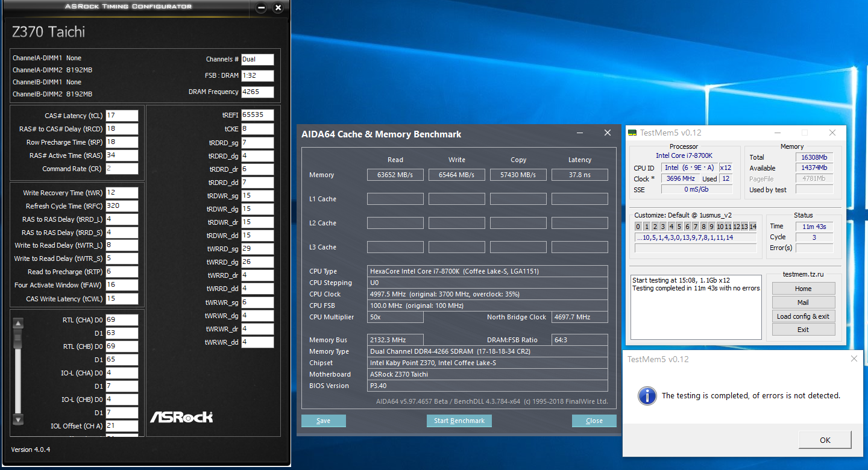This screenshot has height=470, width=868.
Task: Click Memory Latency value 37.8 ns
Action: [580, 175]
